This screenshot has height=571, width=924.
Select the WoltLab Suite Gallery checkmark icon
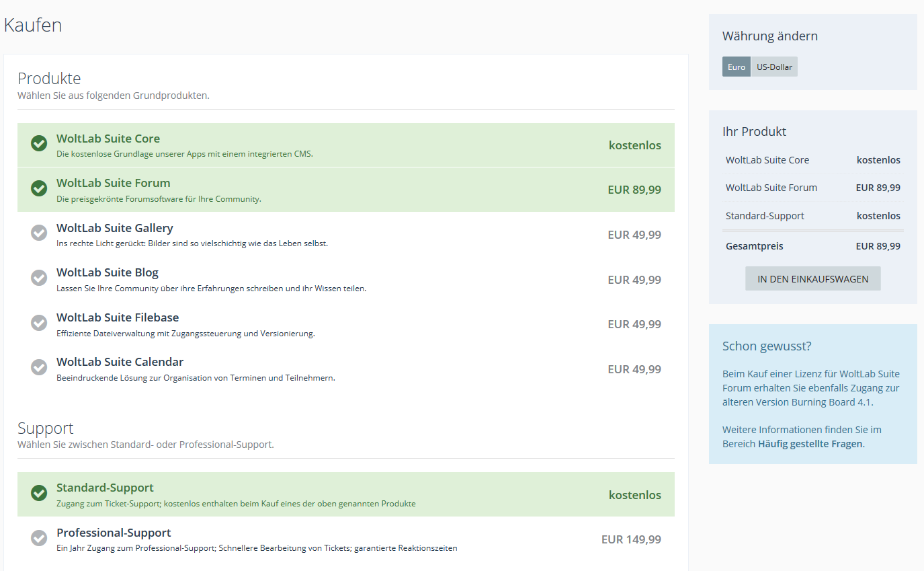point(39,233)
